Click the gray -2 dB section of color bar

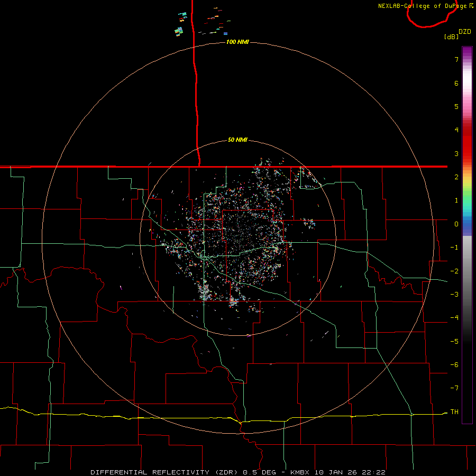[467, 271]
